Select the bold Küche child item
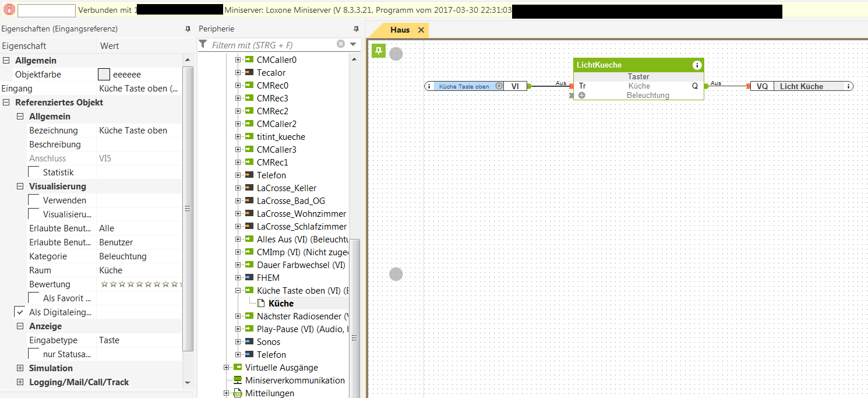 (x=281, y=304)
